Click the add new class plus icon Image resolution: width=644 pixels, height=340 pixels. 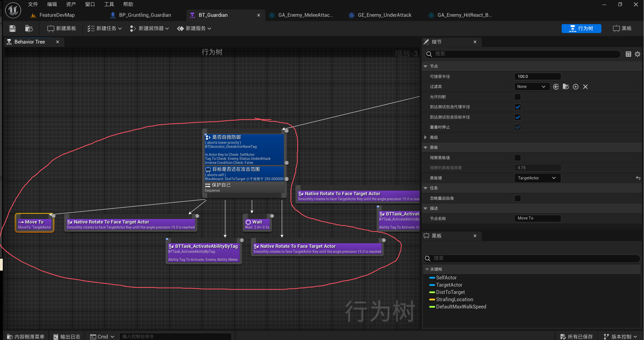tap(575, 87)
